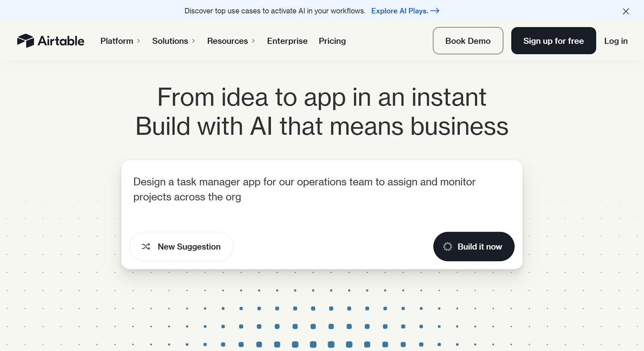Open the Pricing page
This screenshot has width=644, height=351.
[332, 41]
